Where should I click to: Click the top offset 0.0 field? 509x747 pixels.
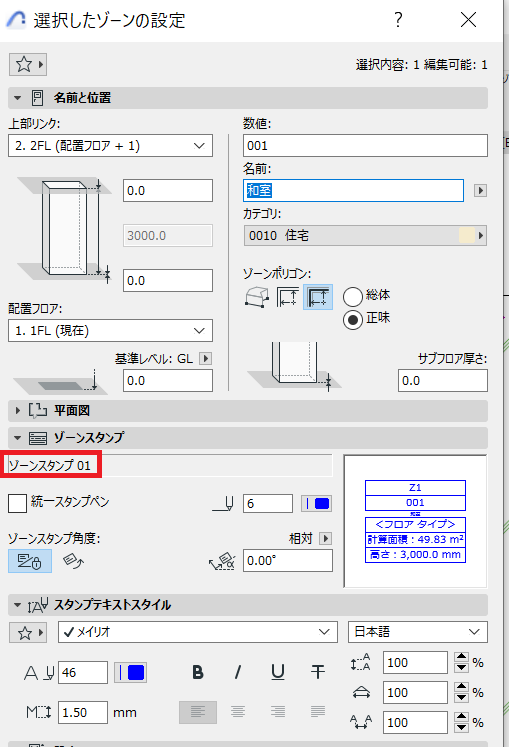168,191
